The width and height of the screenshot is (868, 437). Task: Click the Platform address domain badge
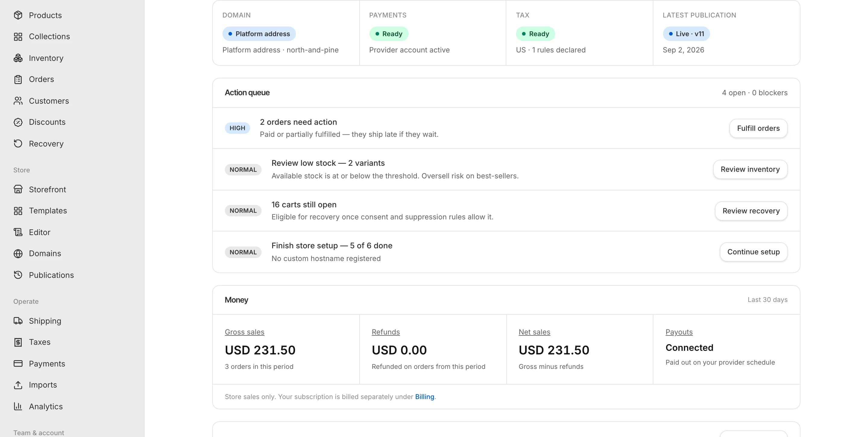tap(259, 34)
